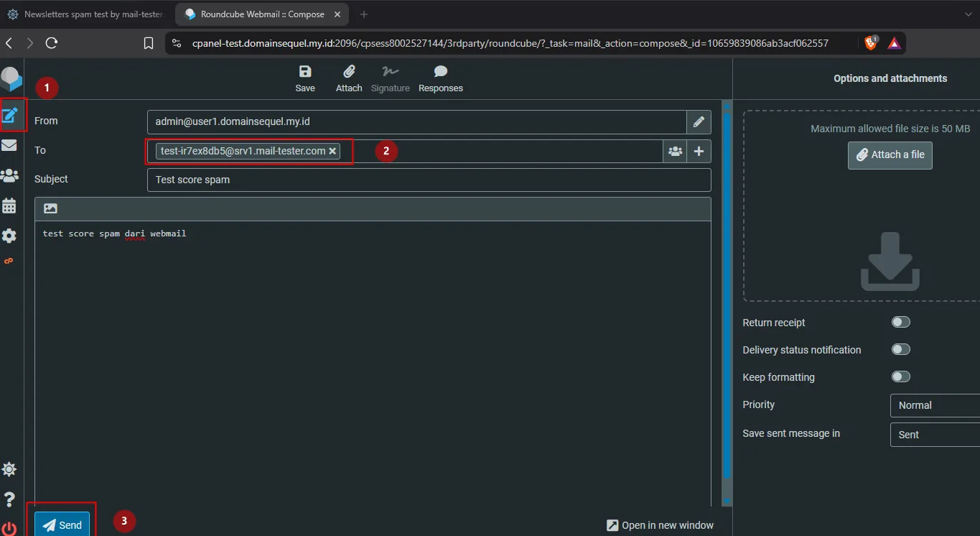980x536 pixels.
Task: Open the Responses toolbar button
Action: [x=441, y=79]
